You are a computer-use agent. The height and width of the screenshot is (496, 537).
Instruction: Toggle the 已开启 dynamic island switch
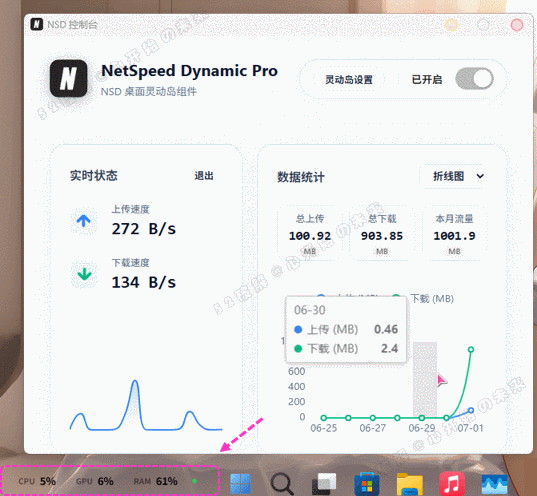(x=474, y=78)
